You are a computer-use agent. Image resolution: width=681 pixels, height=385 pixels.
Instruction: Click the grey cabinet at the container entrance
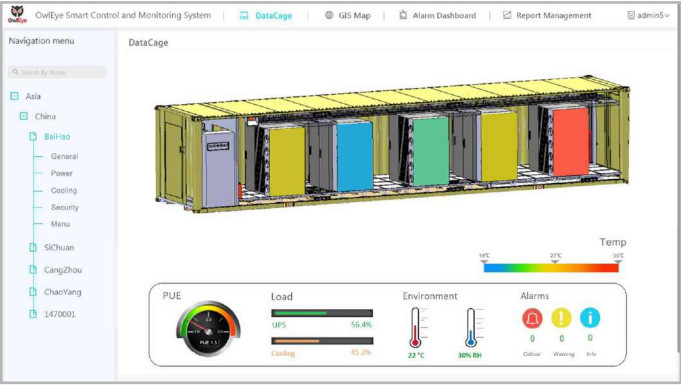221,169
